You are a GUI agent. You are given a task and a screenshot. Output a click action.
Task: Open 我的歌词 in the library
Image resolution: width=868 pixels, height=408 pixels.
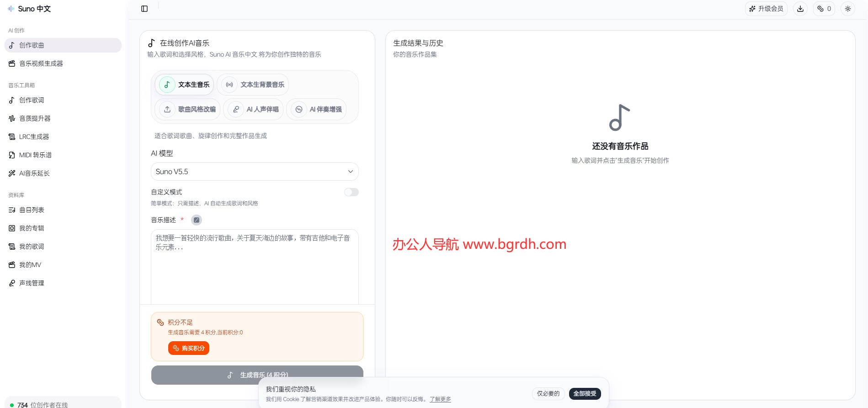[63, 247]
